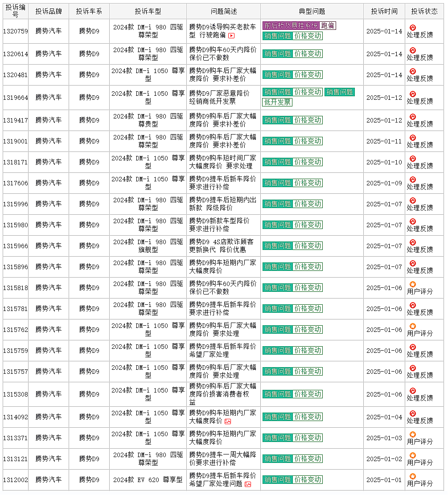Select the red status icon of complaint 1319664
Image resolution: width=448 pixels, height=495 pixels.
click(413, 94)
